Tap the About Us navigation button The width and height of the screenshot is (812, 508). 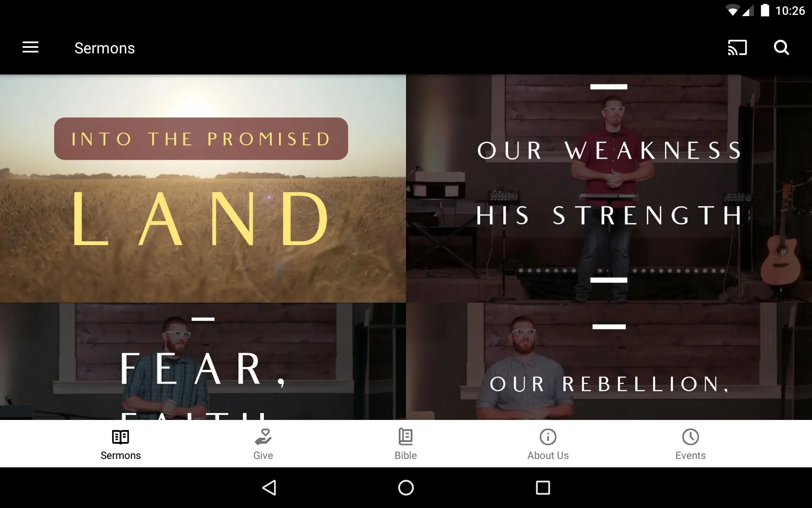coord(547,444)
